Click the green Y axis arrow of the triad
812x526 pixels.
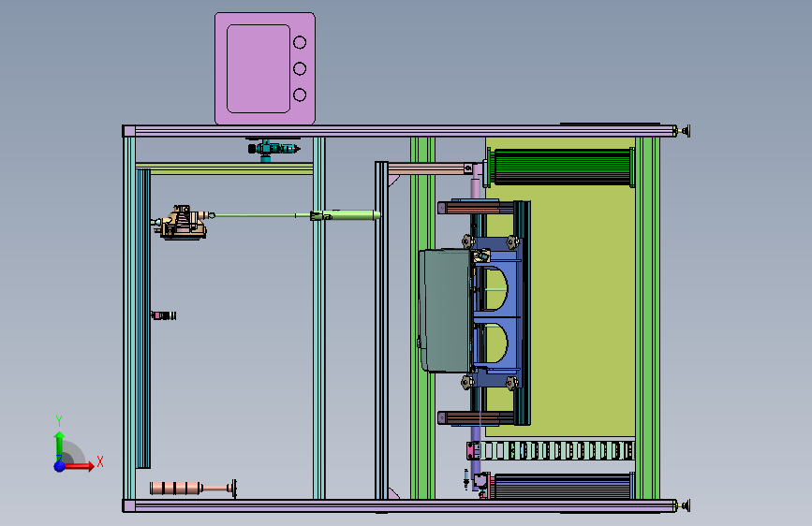[x=60, y=445]
